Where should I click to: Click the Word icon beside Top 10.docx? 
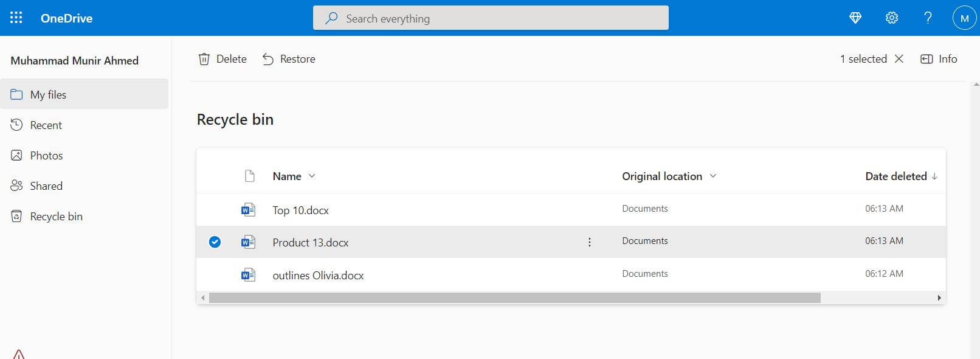pyautogui.click(x=248, y=210)
